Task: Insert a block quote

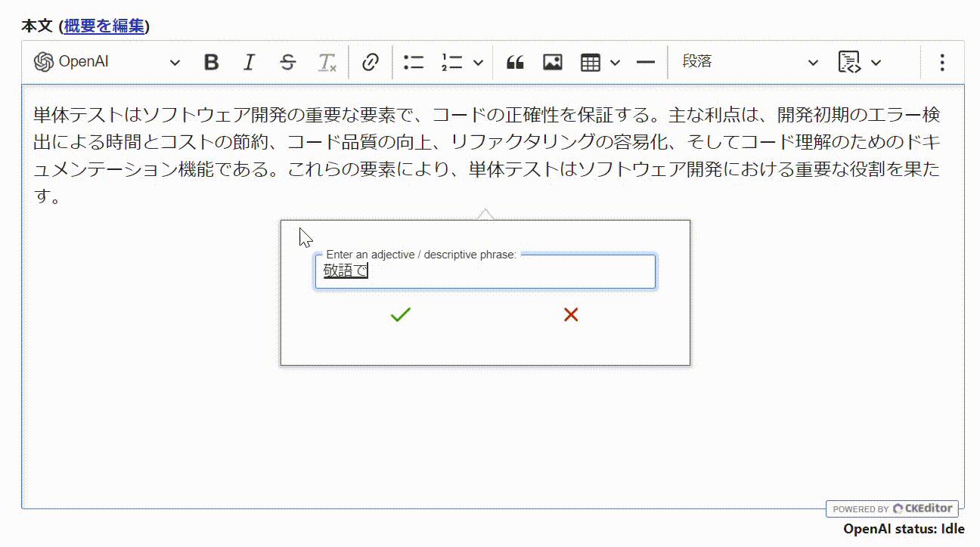Action: pyautogui.click(x=515, y=63)
